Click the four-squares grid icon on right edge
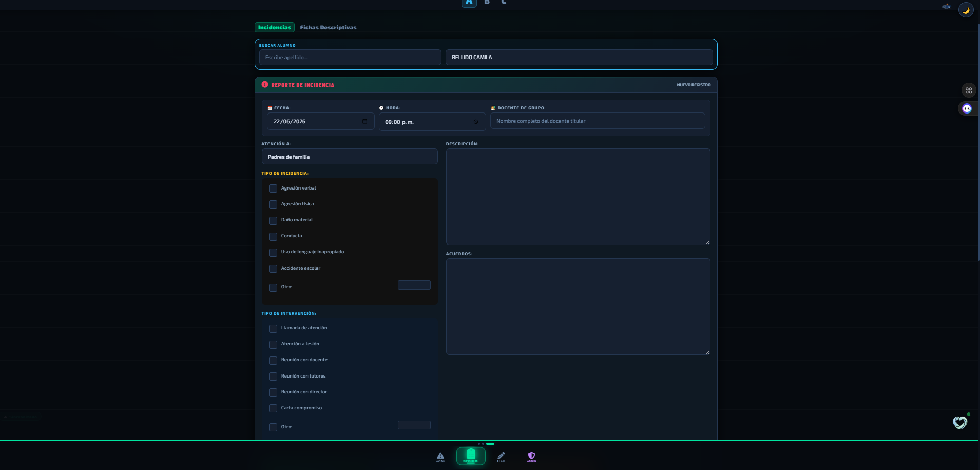The image size is (980, 470). pos(969,90)
